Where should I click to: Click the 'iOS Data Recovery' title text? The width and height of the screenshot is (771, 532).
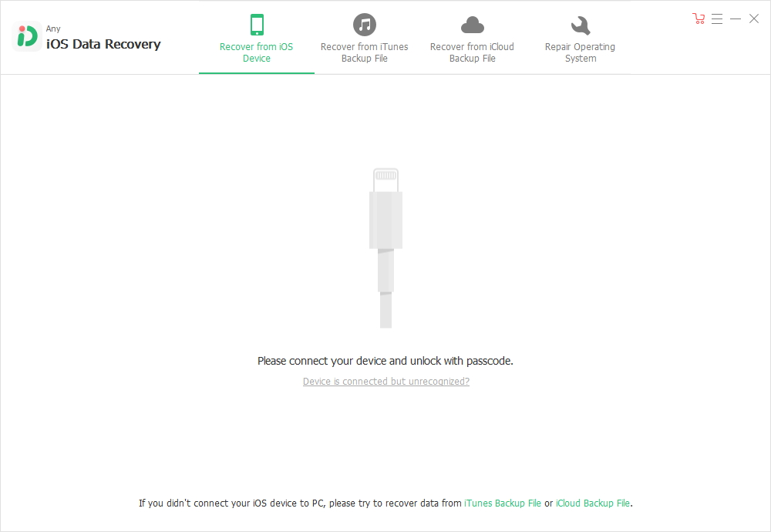tap(103, 44)
